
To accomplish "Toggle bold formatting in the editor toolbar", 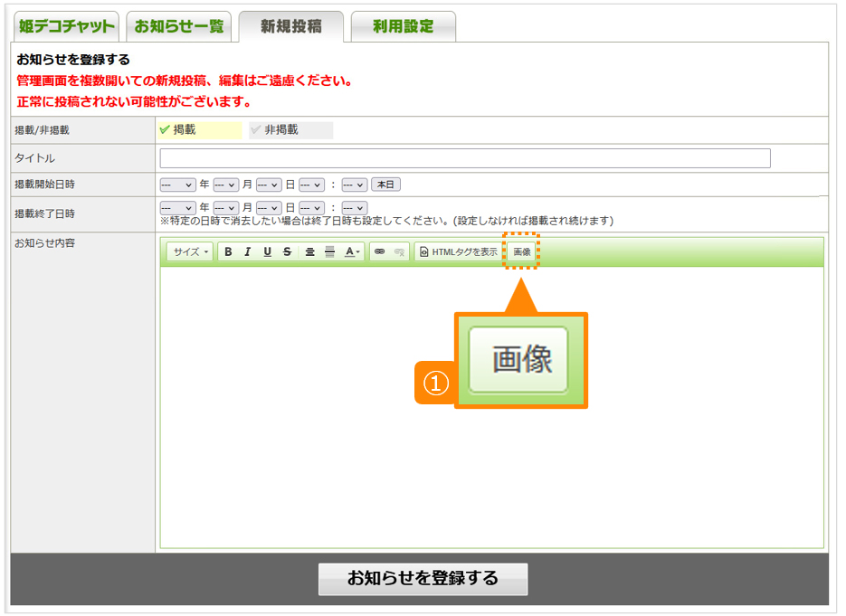I will coord(228,252).
